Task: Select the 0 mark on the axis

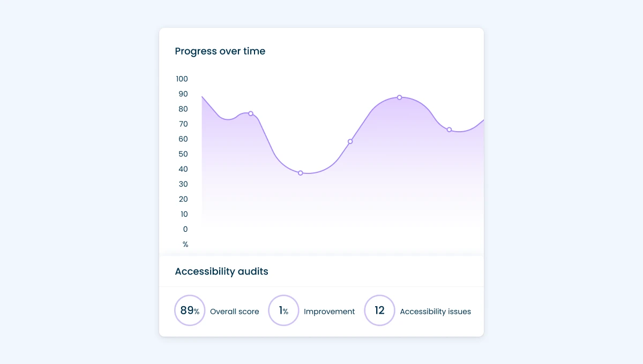Action: click(185, 229)
